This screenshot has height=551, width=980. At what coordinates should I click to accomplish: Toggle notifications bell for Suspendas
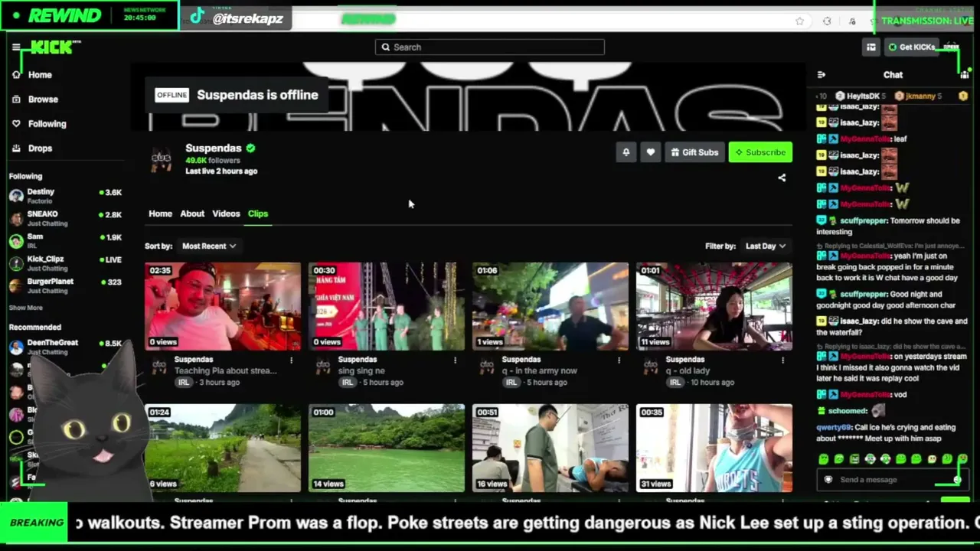626,152
